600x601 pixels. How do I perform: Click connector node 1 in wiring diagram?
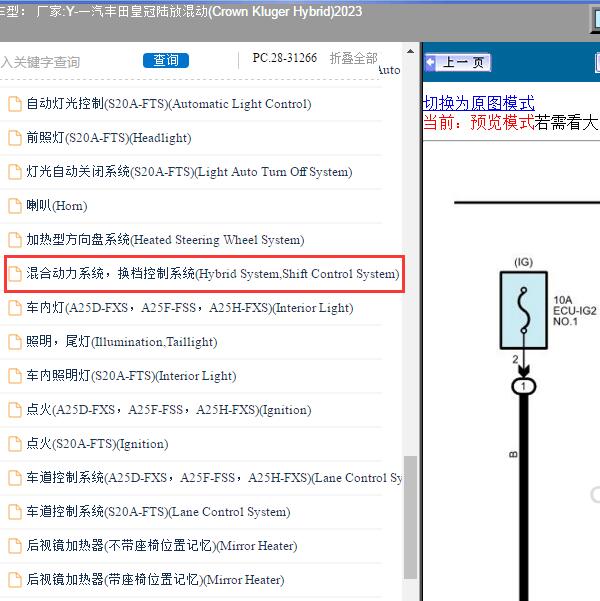pos(524,386)
